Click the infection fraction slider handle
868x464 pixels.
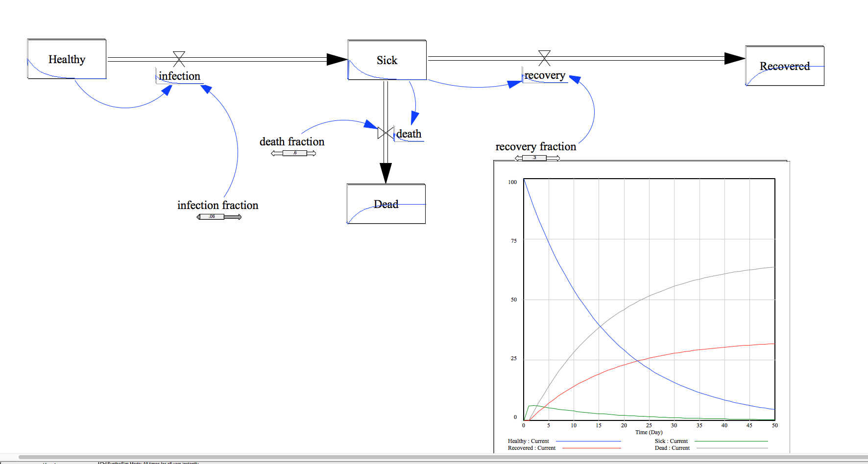212,216
